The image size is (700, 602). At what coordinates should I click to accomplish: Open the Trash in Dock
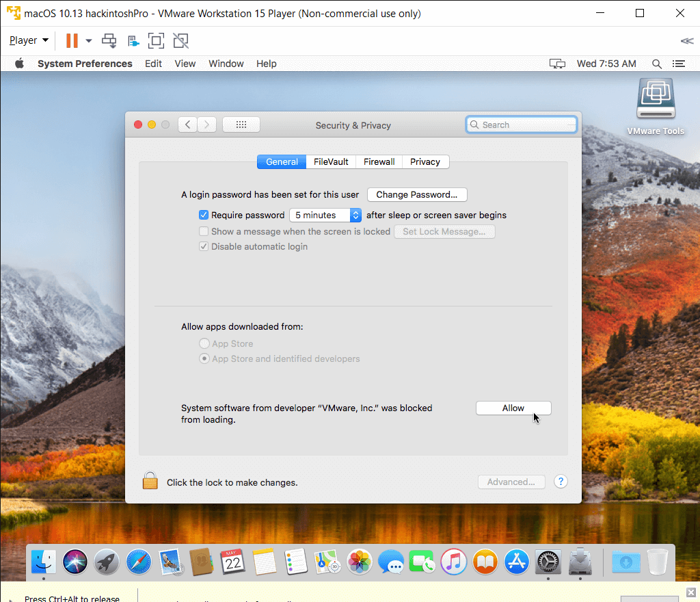pos(658,562)
